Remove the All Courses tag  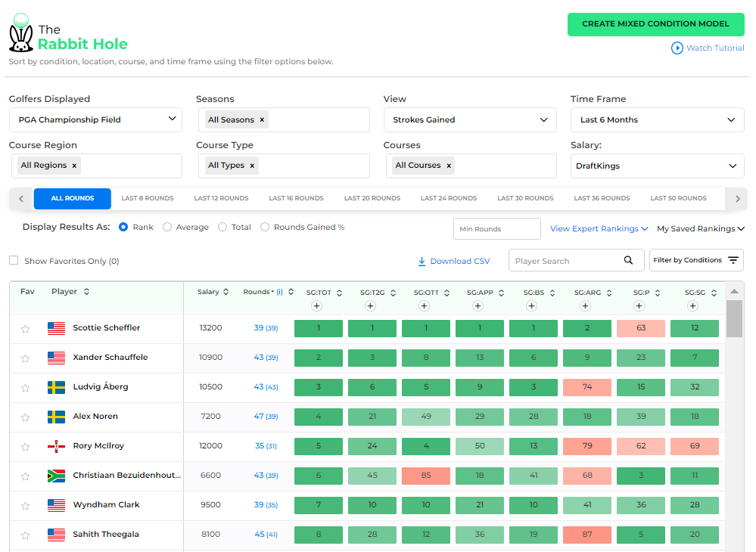(449, 166)
